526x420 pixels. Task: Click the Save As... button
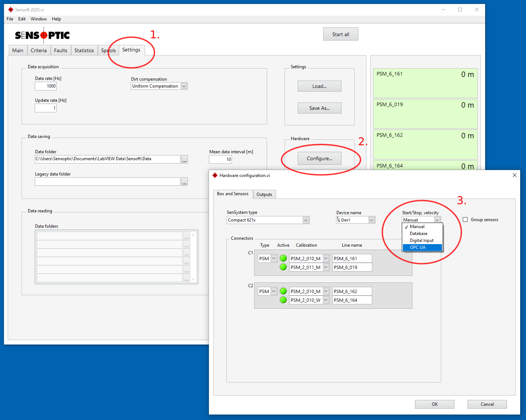coord(320,108)
